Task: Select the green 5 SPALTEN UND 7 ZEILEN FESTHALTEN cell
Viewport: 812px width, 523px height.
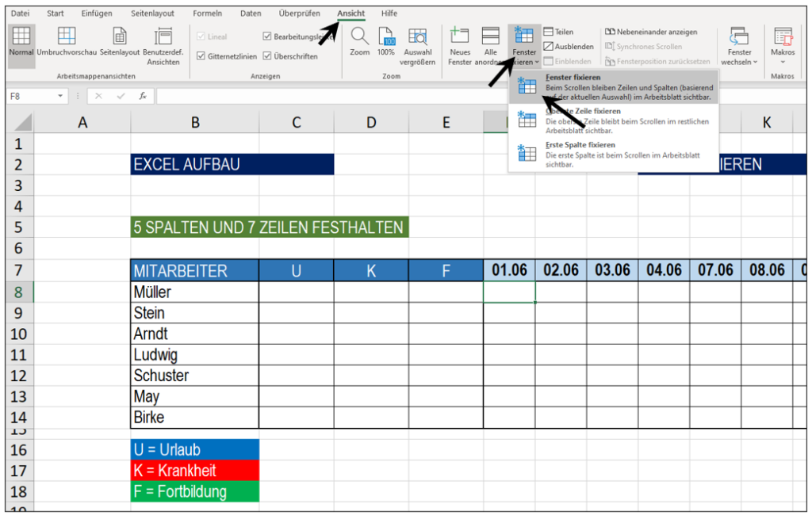Action: coord(270,227)
